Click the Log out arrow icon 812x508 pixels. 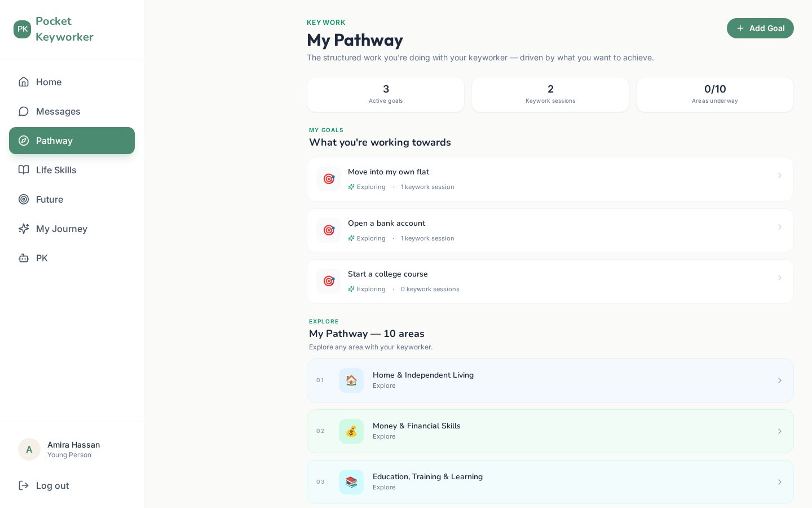pos(24,485)
